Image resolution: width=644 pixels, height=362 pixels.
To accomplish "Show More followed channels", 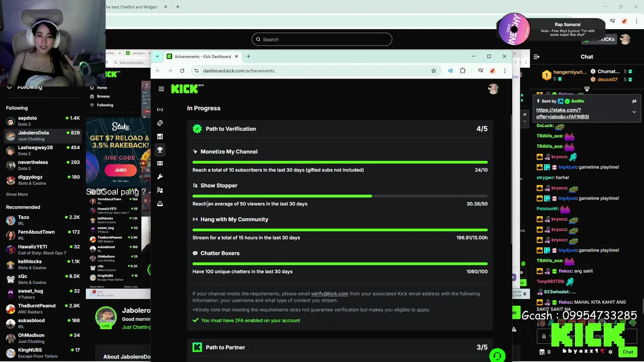I will click(x=17, y=195).
